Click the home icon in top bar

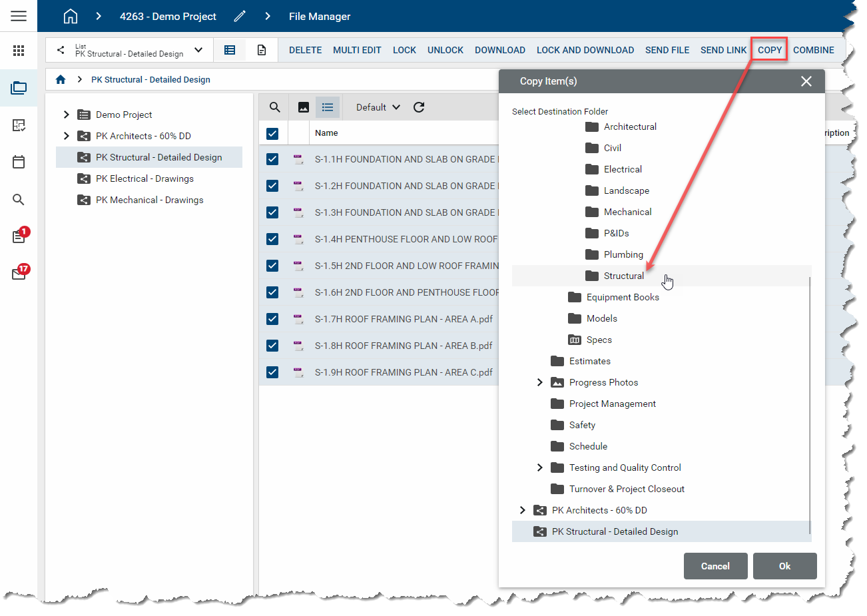[x=70, y=16]
